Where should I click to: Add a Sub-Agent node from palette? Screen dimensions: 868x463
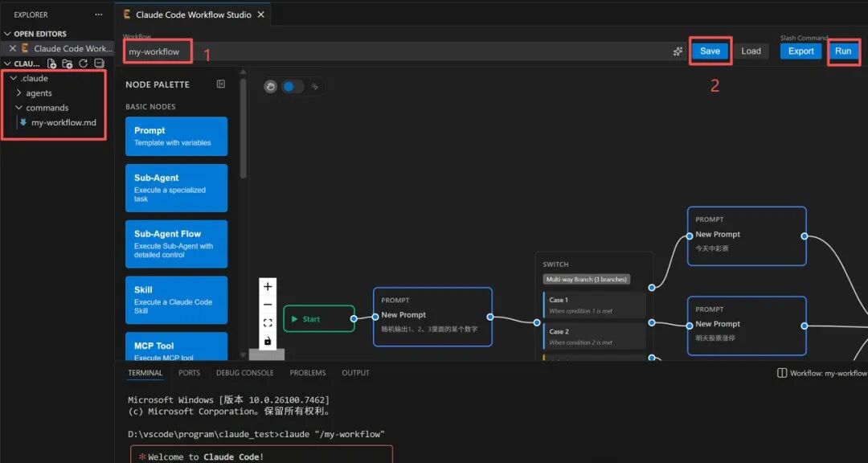pos(177,188)
